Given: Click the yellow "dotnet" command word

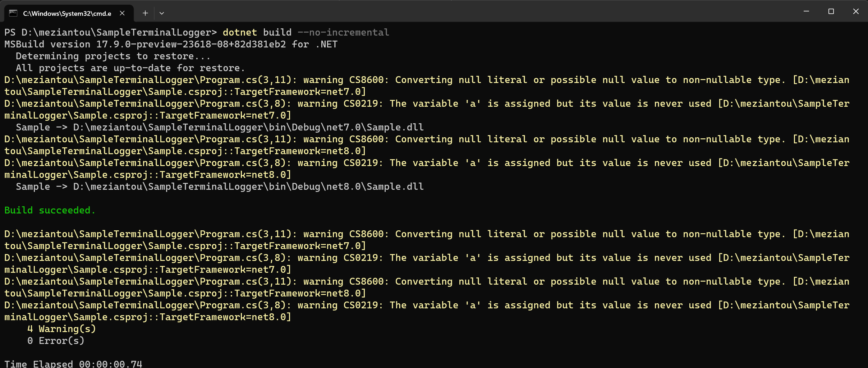Looking at the screenshot, I should [x=240, y=32].
